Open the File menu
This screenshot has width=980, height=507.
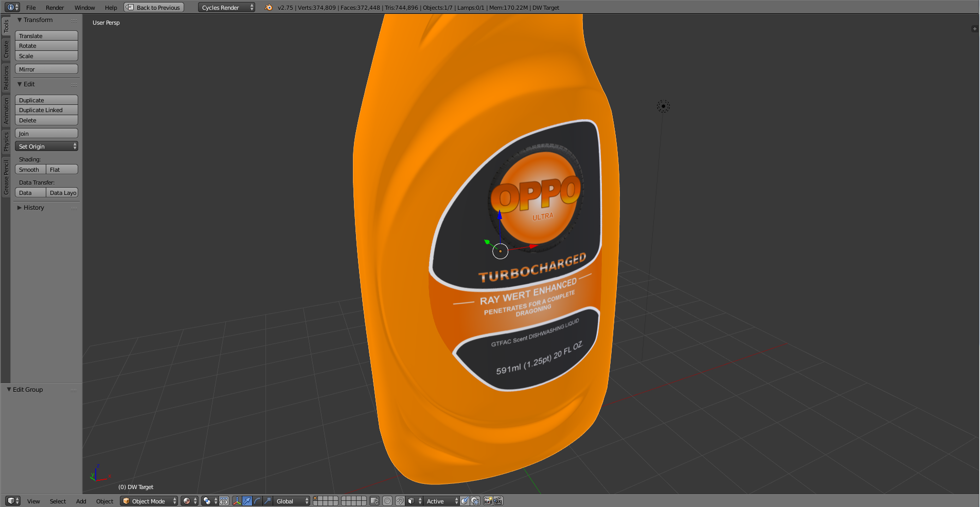31,8
